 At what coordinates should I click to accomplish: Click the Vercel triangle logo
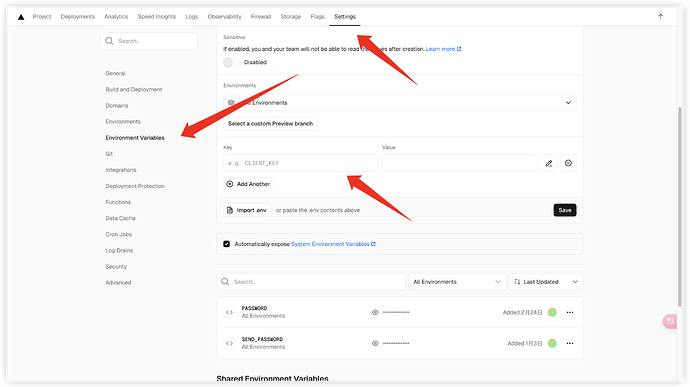(21, 17)
